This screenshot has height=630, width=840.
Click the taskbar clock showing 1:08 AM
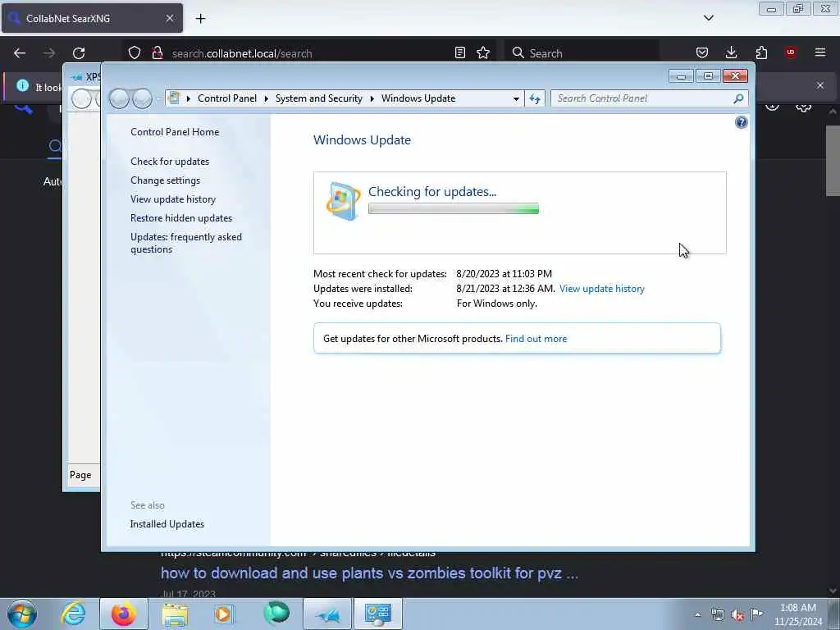pos(797,614)
